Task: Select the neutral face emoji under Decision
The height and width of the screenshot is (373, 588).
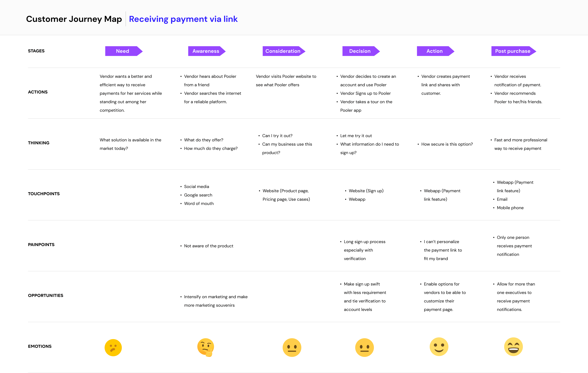Action: click(364, 347)
